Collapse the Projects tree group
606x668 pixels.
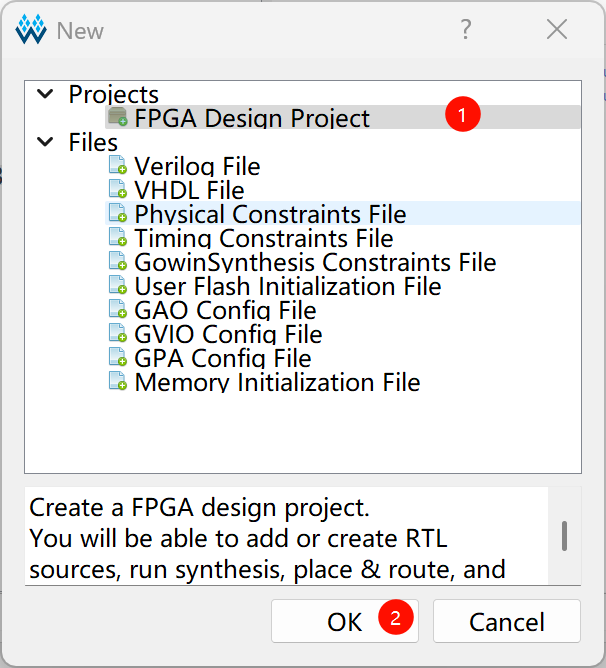[x=45, y=93]
